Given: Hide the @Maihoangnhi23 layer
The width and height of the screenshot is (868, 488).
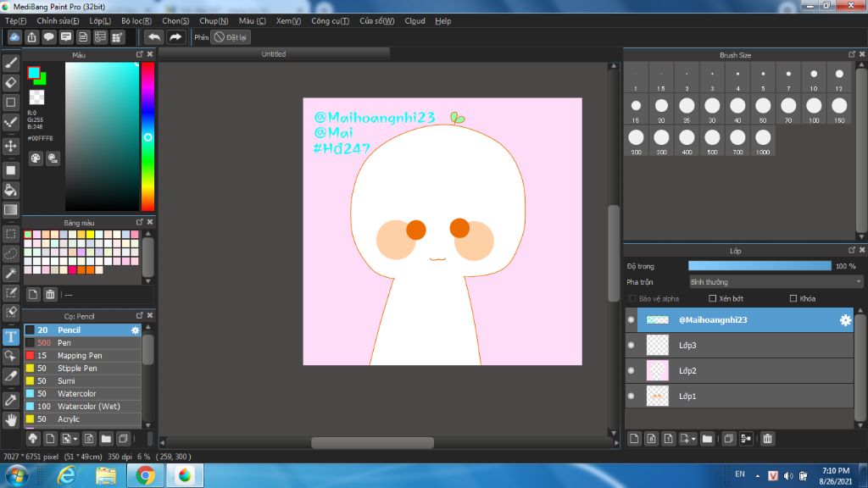Looking at the screenshot, I should pyautogui.click(x=631, y=319).
